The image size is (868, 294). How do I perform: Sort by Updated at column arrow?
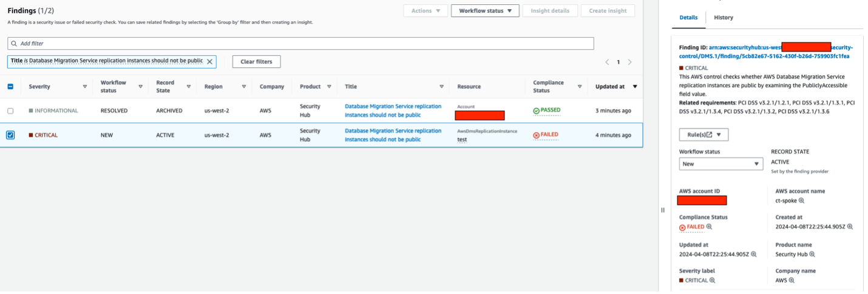click(x=635, y=87)
